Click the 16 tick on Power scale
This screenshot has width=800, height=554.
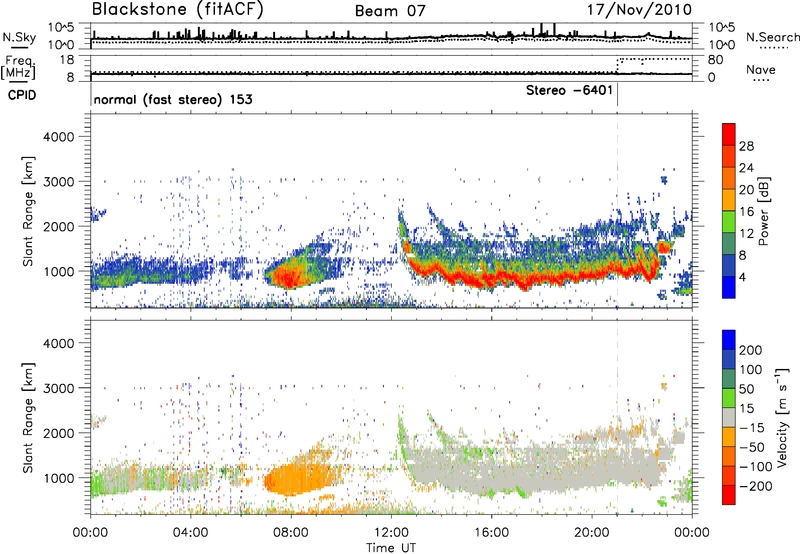click(x=746, y=212)
